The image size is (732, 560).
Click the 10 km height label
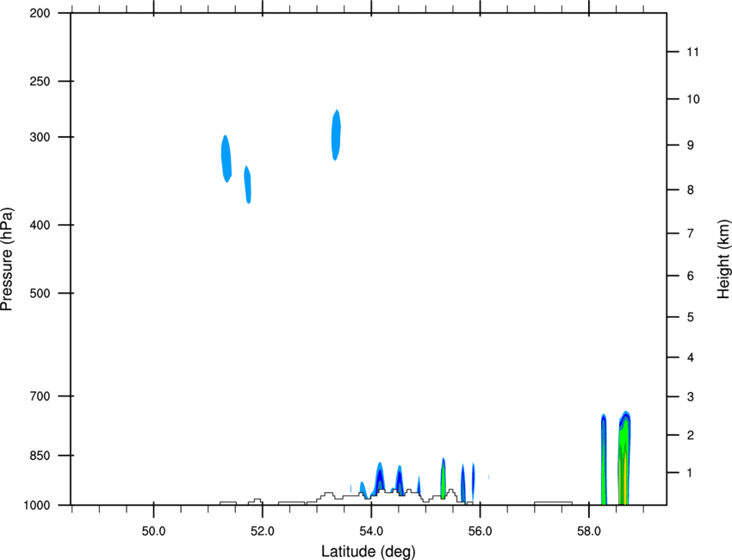click(693, 99)
